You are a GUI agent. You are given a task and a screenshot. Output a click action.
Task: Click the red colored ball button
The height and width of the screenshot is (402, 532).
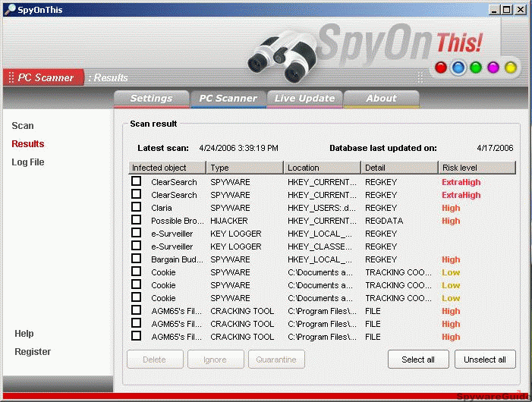[x=440, y=68]
